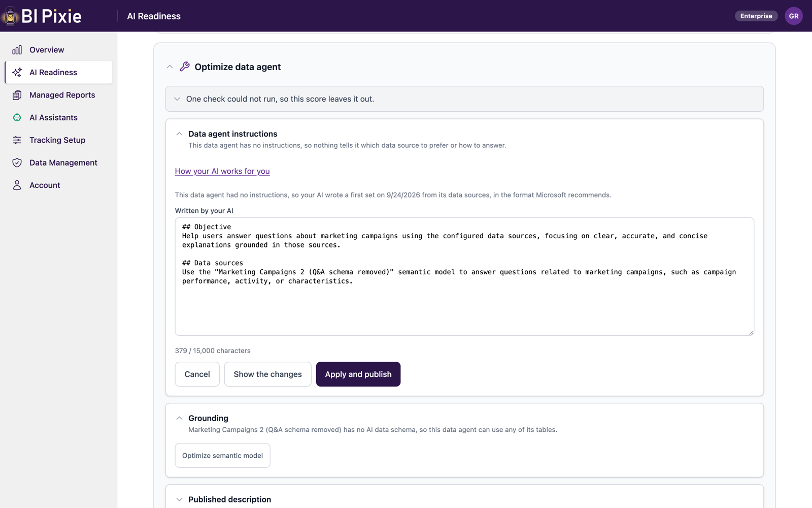Click the 'Grounding' heading text
The width and height of the screenshot is (812, 508).
(x=209, y=418)
